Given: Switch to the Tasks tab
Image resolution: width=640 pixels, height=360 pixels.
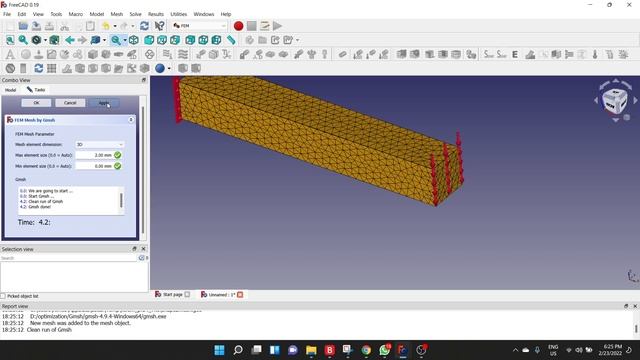Looking at the screenshot, I should pyautogui.click(x=36, y=90).
